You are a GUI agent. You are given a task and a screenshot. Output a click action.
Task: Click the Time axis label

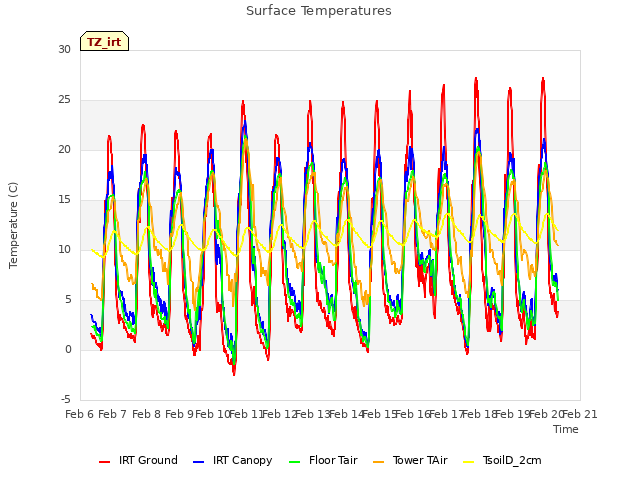point(566,429)
